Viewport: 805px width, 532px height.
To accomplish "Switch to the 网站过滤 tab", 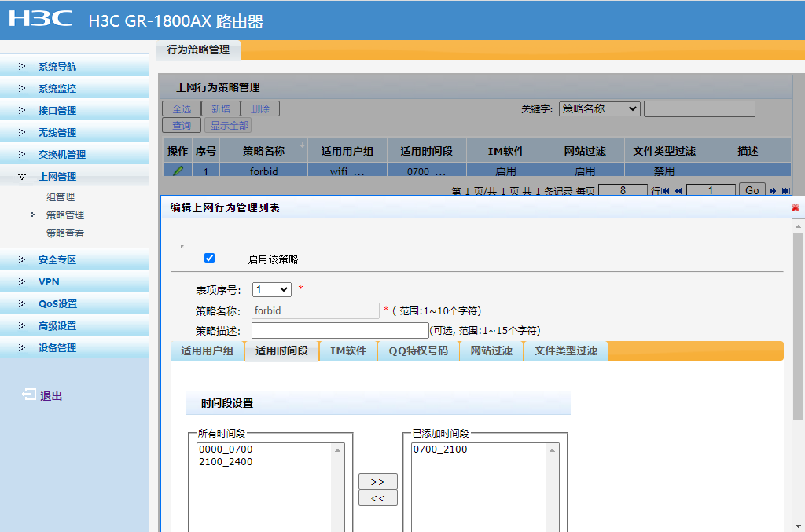I will 491,351.
